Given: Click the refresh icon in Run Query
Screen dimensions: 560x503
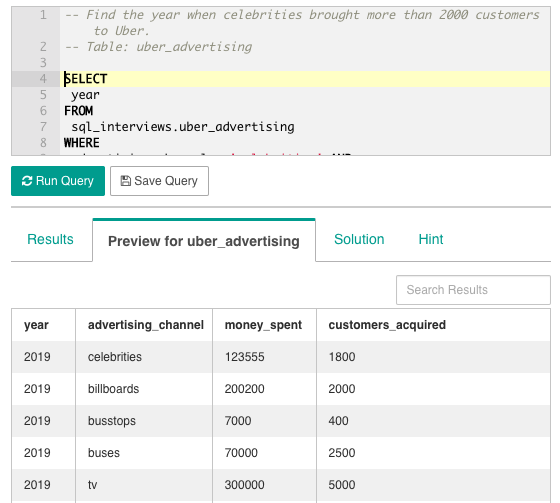Looking at the screenshot, I should pyautogui.click(x=27, y=181).
